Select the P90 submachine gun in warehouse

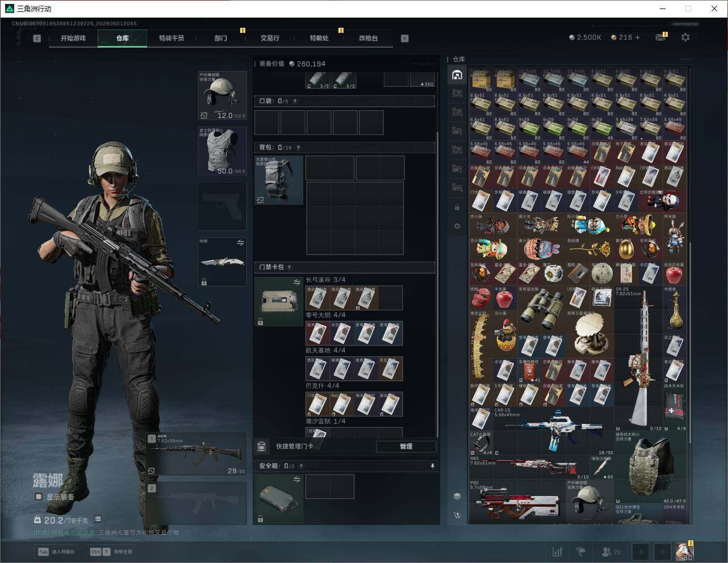[x=517, y=502]
